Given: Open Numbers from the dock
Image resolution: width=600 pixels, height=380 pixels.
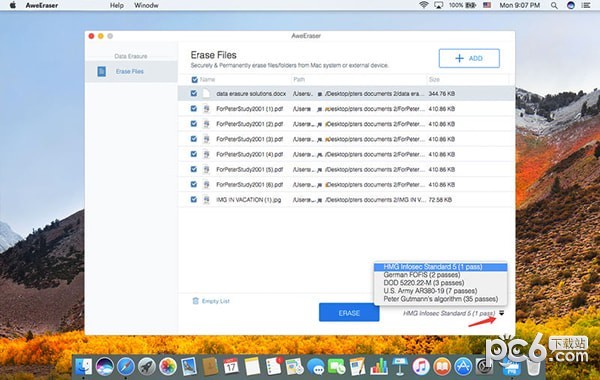Looking at the screenshot, I should pyautogui.click(x=378, y=367).
